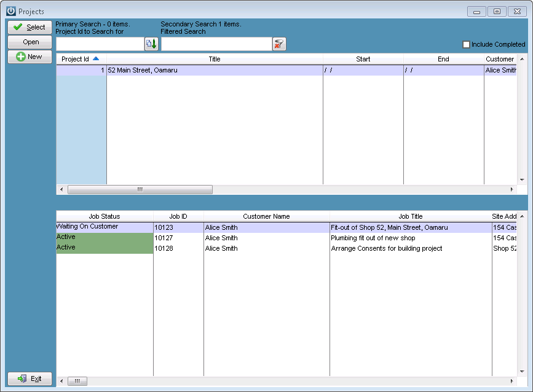Screen dimensions: 533x392
Task: Click the Active status cell for job 10128
Action: [105, 248]
